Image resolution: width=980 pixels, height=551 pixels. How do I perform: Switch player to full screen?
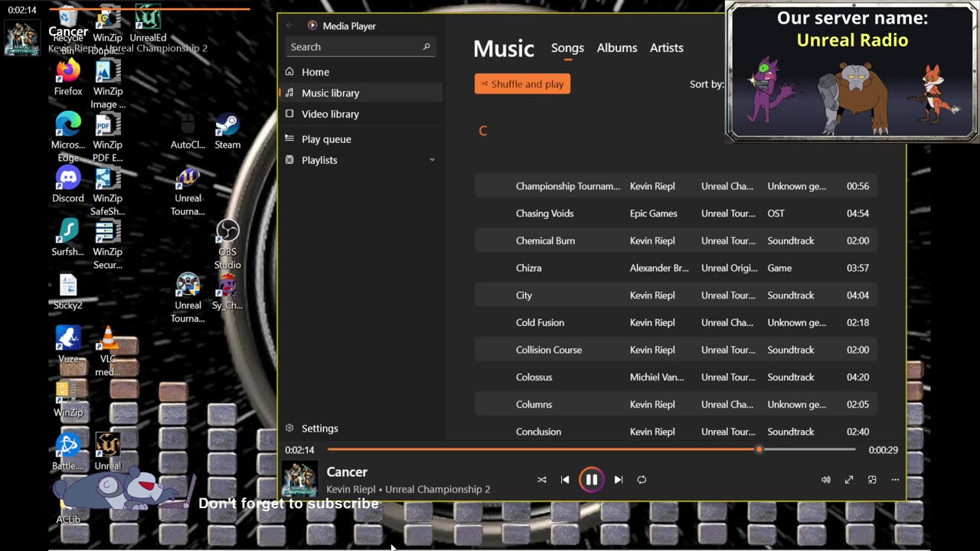point(849,480)
